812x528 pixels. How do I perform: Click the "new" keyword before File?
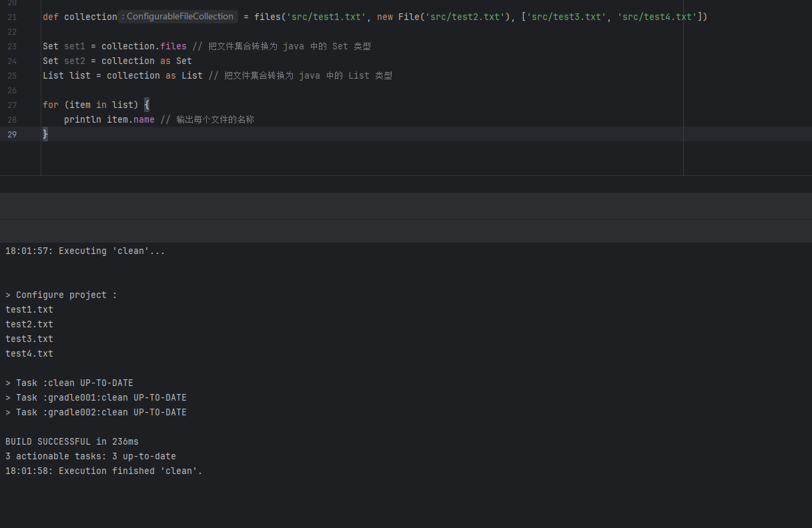[385, 17]
